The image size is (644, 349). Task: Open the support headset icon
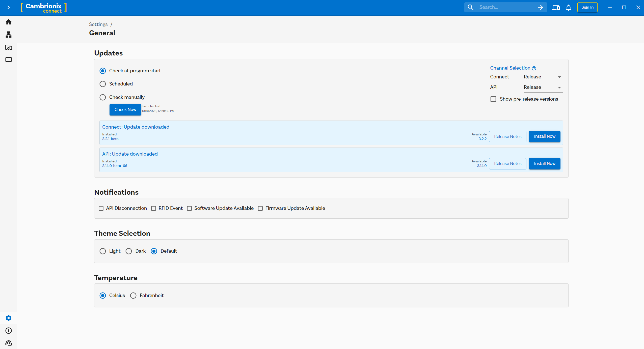coord(9,343)
